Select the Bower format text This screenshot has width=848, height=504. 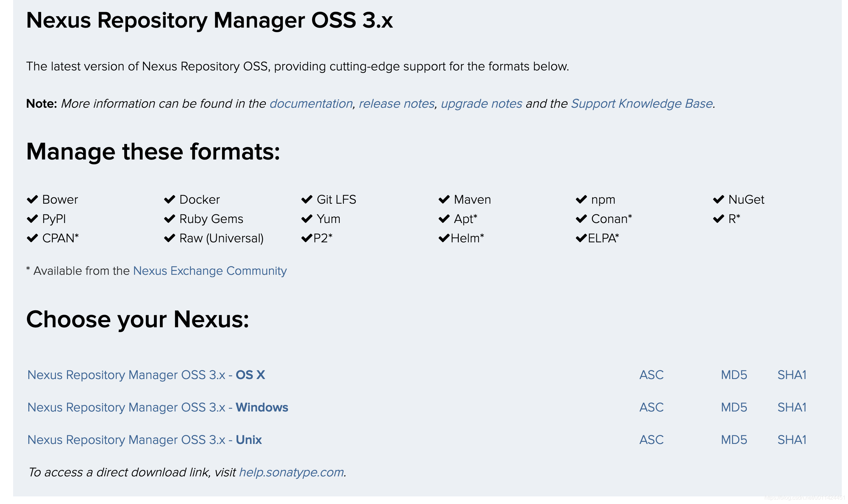[60, 200]
